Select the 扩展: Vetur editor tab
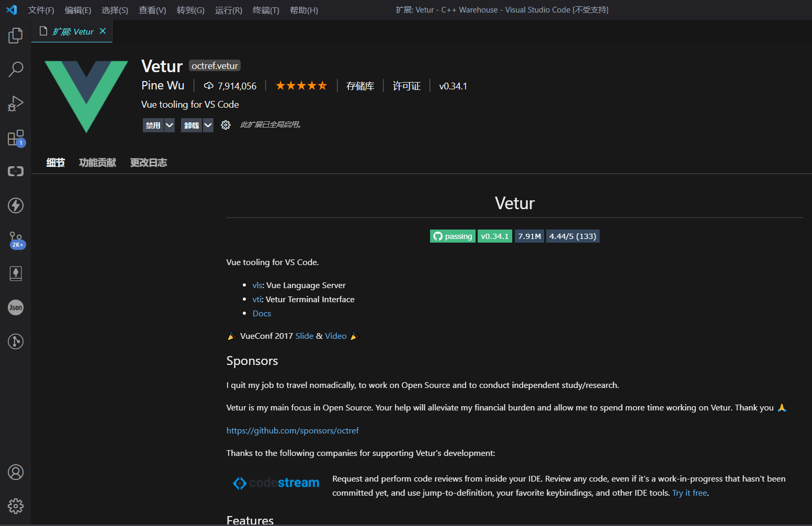The image size is (812, 526). pyautogui.click(x=72, y=31)
